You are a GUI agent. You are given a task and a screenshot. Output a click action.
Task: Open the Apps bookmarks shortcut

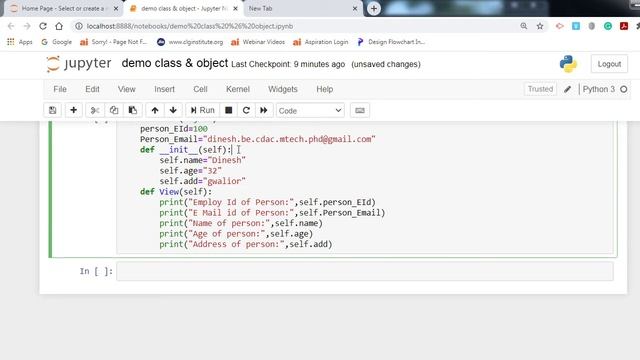coord(20,42)
